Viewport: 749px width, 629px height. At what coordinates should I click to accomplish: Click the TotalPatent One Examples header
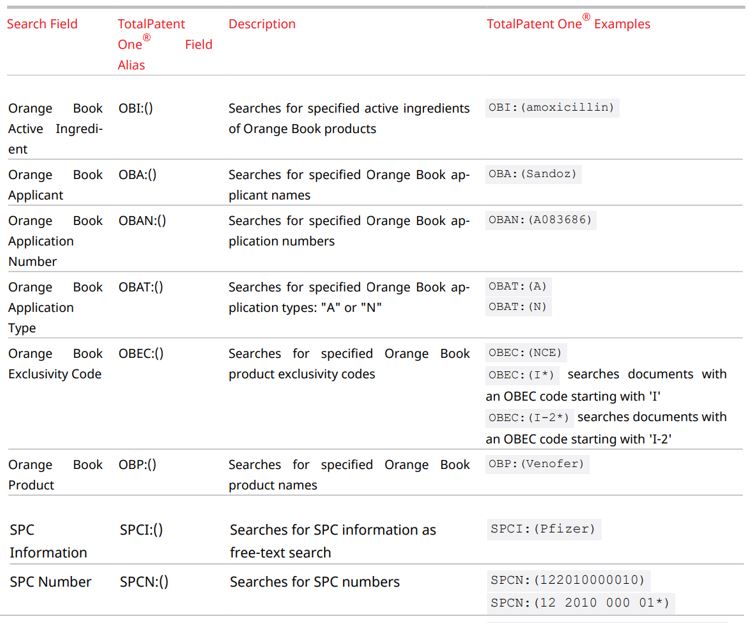pyautogui.click(x=568, y=23)
